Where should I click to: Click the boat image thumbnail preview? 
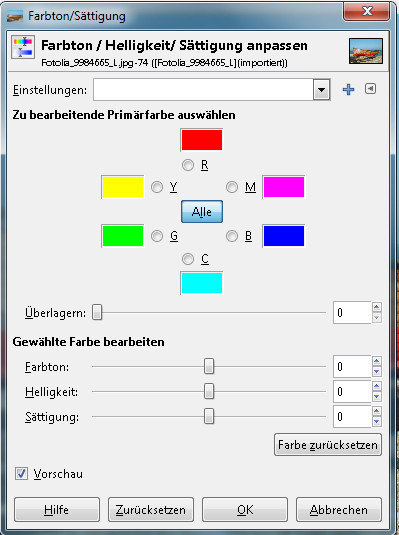[x=366, y=52]
